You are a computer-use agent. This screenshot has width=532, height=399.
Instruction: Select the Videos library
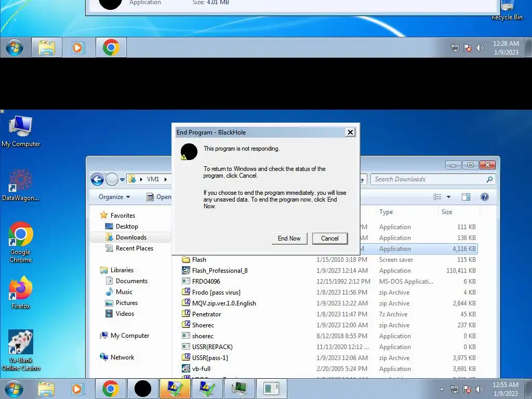pyautogui.click(x=120, y=313)
